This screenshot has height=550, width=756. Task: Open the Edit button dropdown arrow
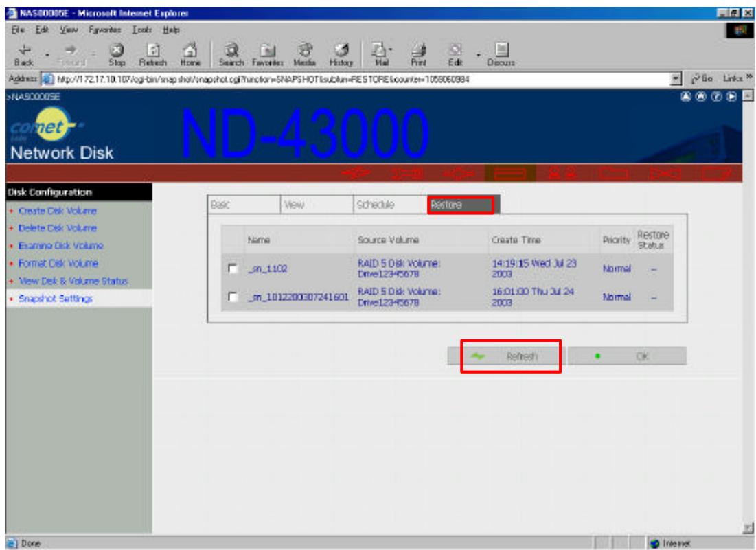click(x=479, y=55)
